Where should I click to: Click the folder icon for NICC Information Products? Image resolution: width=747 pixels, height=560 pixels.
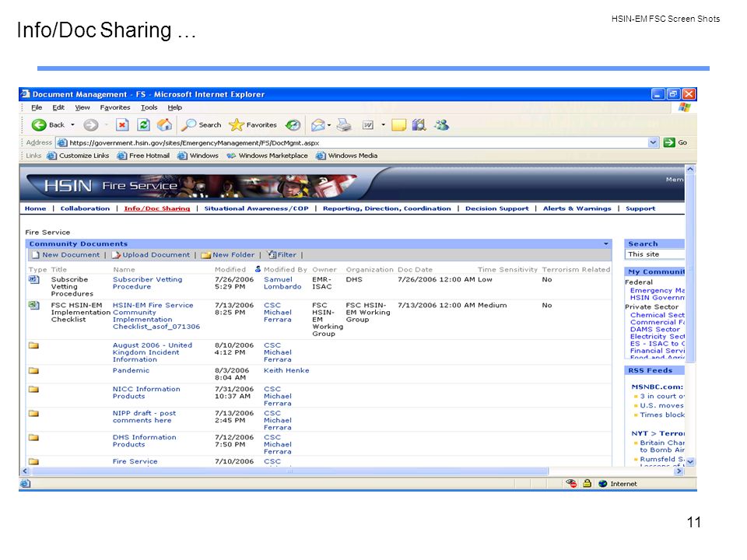tap(33, 389)
